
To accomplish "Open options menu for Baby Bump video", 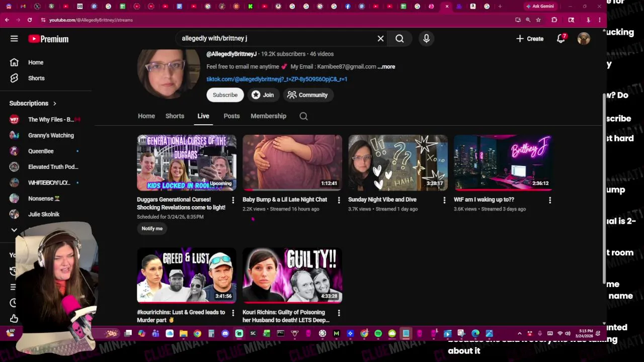I will 339,200.
